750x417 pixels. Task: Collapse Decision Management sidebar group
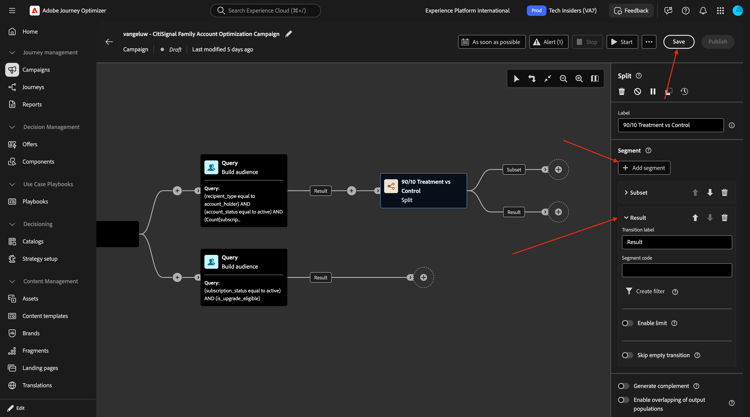(12, 127)
